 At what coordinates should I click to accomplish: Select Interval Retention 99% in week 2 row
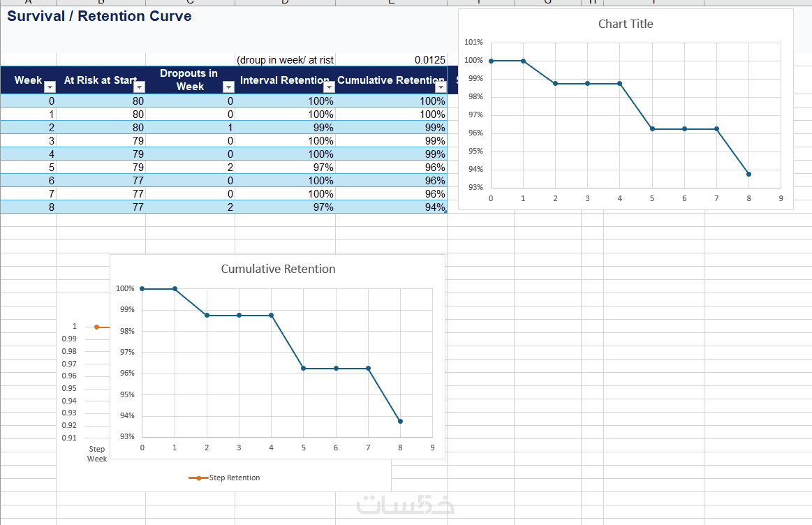[x=286, y=127]
